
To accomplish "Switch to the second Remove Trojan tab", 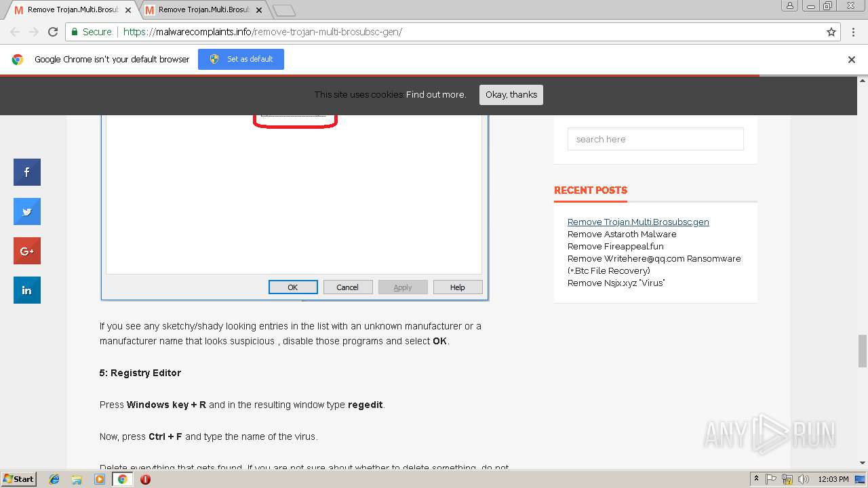I will (203, 10).
